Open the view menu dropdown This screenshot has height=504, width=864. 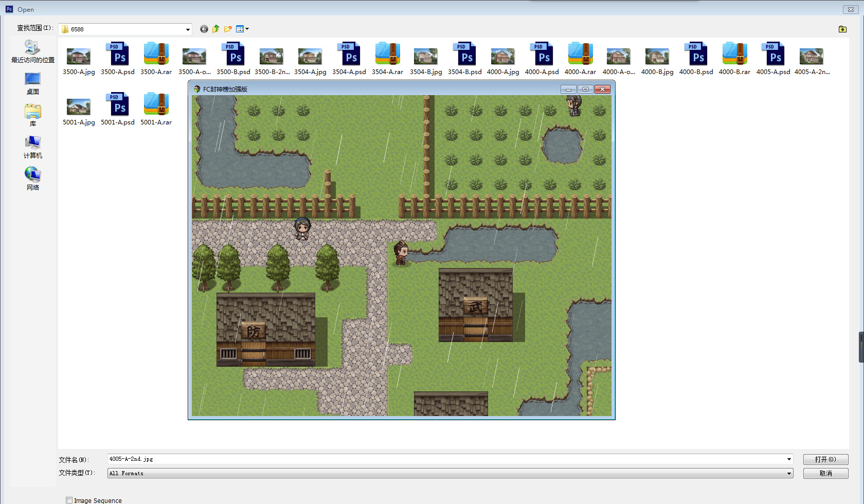242,29
